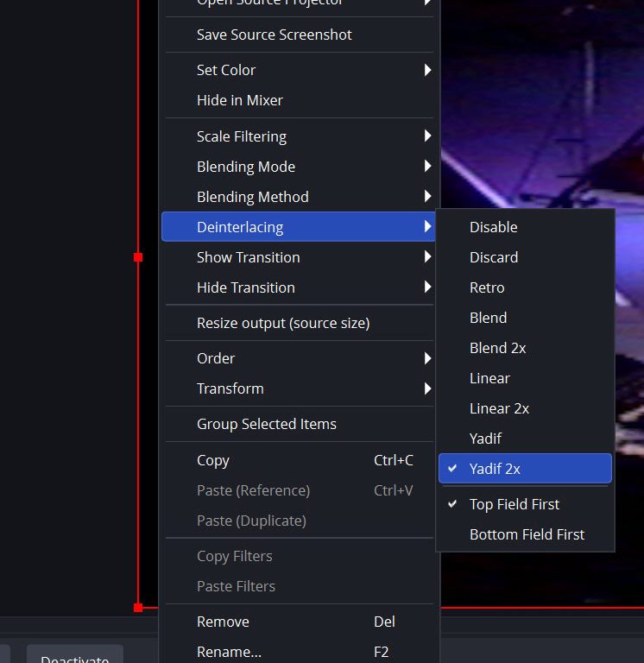The width and height of the screenshot is (644, 663).
Task: Select Blend 2x deinterlacing
Action: pyautogui.click(x=497, y=348)
